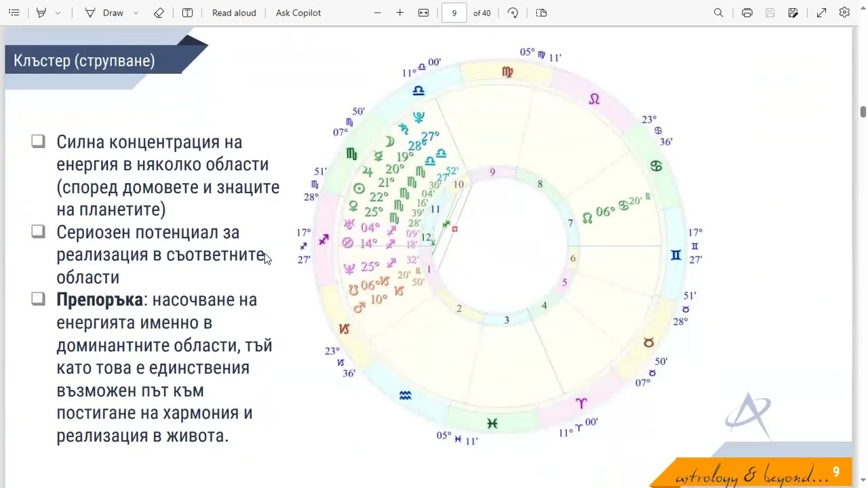
Task: Click the slide number 9 in orange footer
Action: point(836,472)
